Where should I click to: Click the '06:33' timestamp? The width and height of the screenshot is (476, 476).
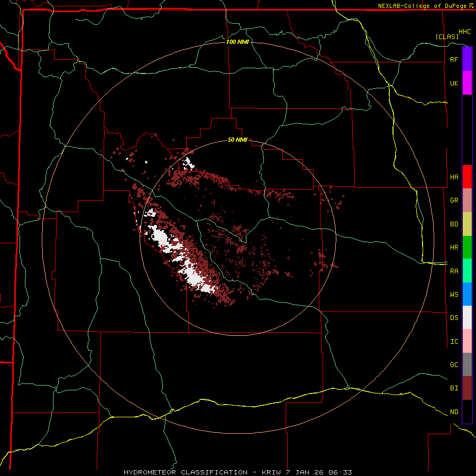click(340, 472)
